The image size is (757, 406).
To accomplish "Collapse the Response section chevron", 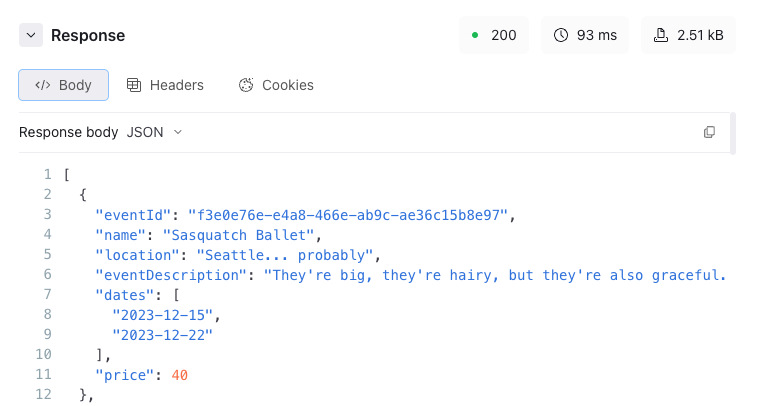I will pos(31,35).
